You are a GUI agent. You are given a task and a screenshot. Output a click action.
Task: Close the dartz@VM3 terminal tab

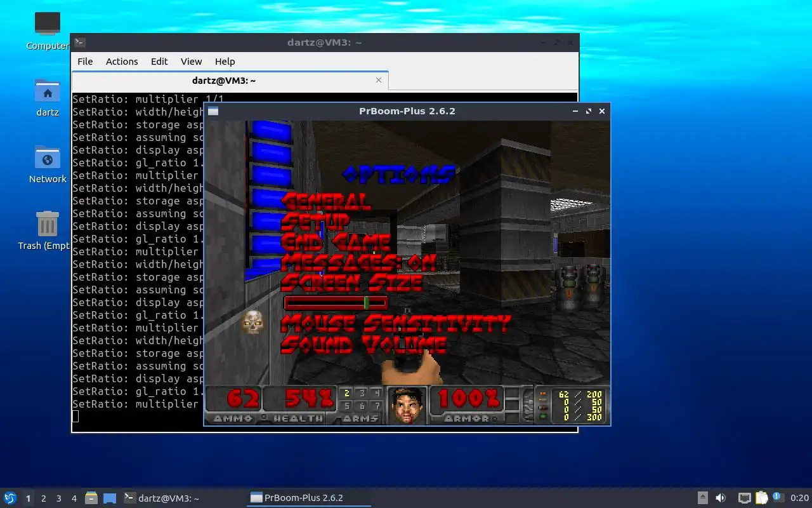click(379, 80)
